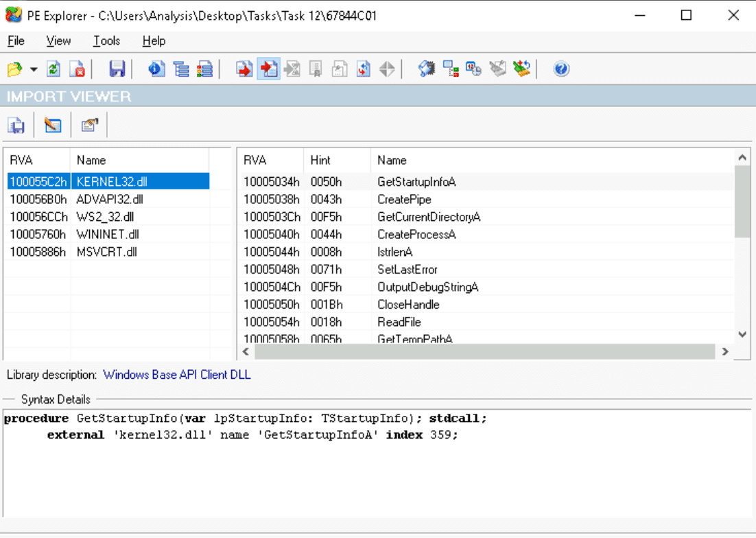Open the dropdown arrow beside Open File

33,69
